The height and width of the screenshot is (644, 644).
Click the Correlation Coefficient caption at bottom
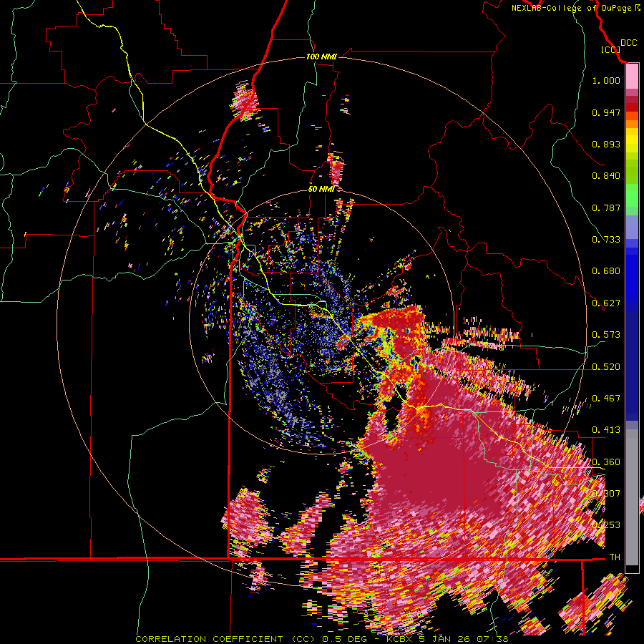[x=322, y=639]
